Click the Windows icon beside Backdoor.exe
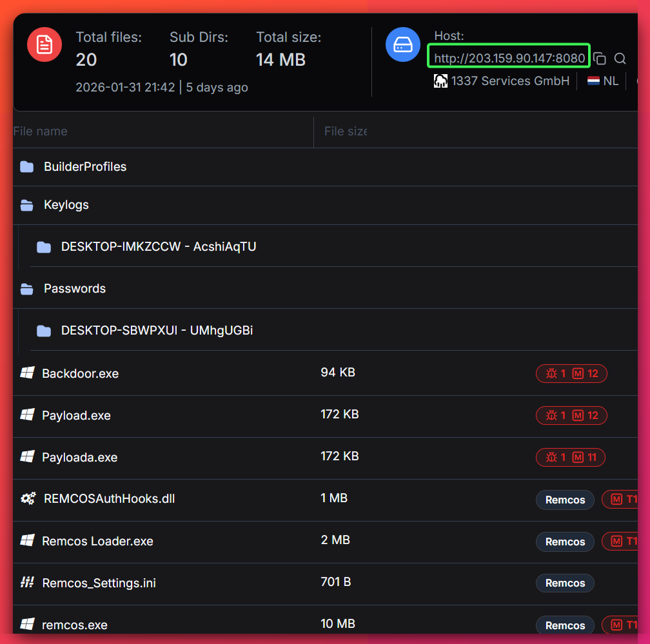Screen dimensions: 650x644 (27, 373)
